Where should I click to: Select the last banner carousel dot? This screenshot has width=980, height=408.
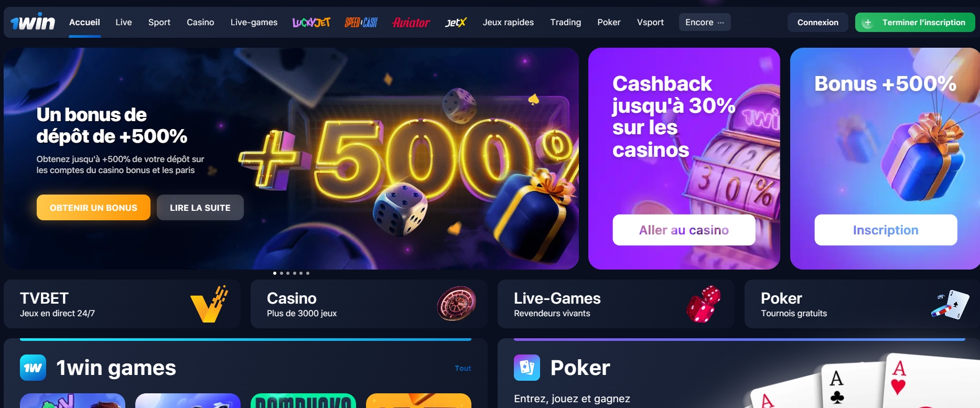pos(308,273)
